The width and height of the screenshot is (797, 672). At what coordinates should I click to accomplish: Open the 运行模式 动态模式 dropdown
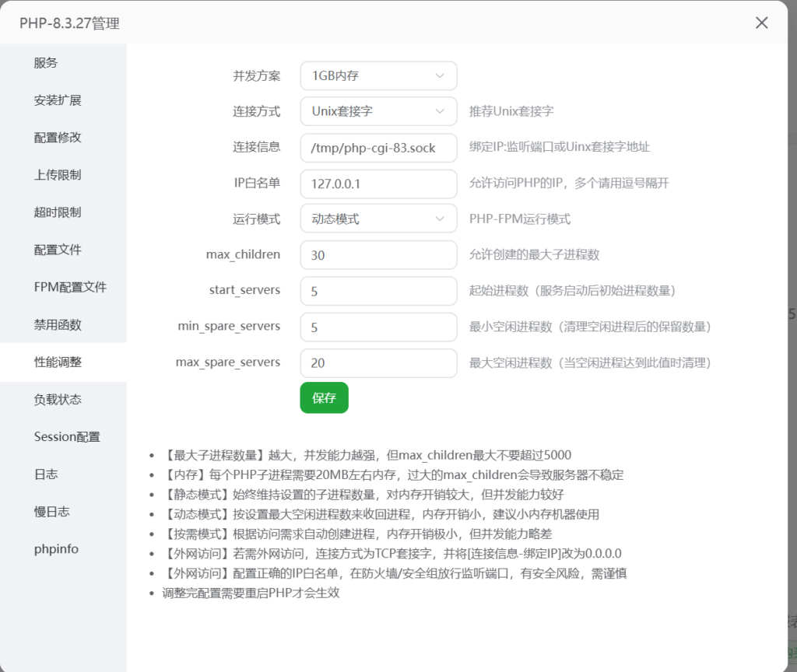pos(378,219)
